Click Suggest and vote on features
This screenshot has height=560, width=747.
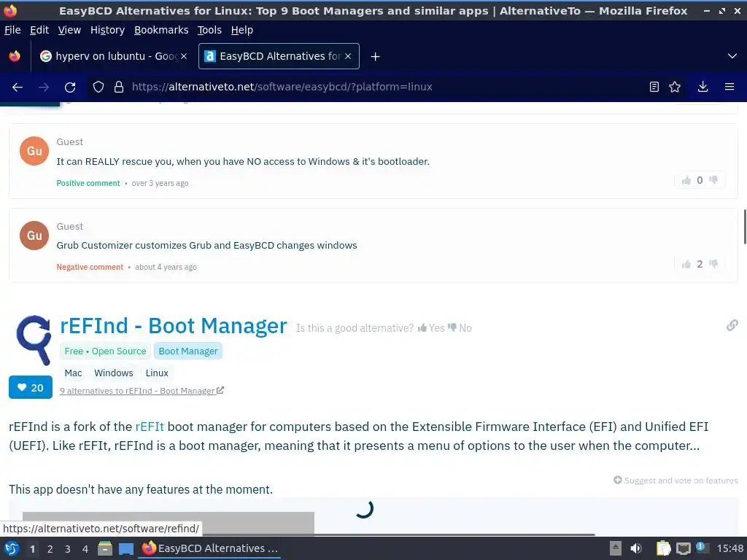[x=676, y=481]
